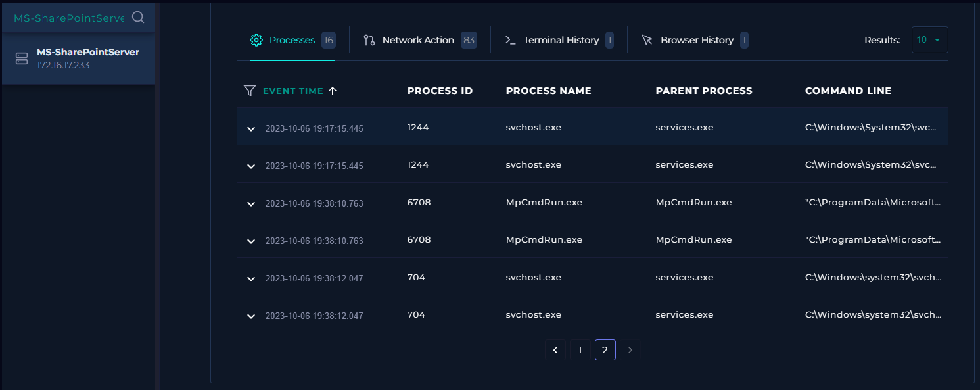Click the IP address 172.16.17.233
Viewport: 980px width, 390px height.
(63, 65)
